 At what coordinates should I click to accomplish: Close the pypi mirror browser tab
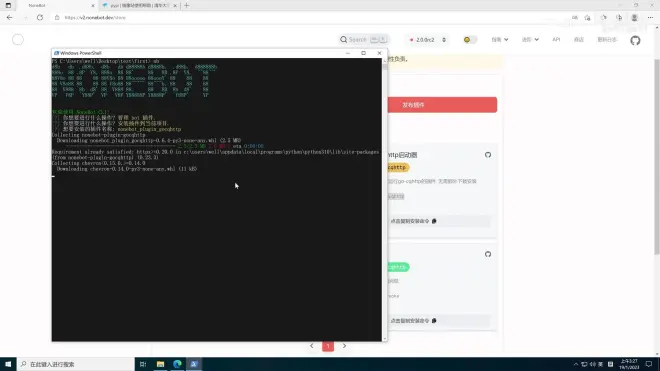coord(175,5)
